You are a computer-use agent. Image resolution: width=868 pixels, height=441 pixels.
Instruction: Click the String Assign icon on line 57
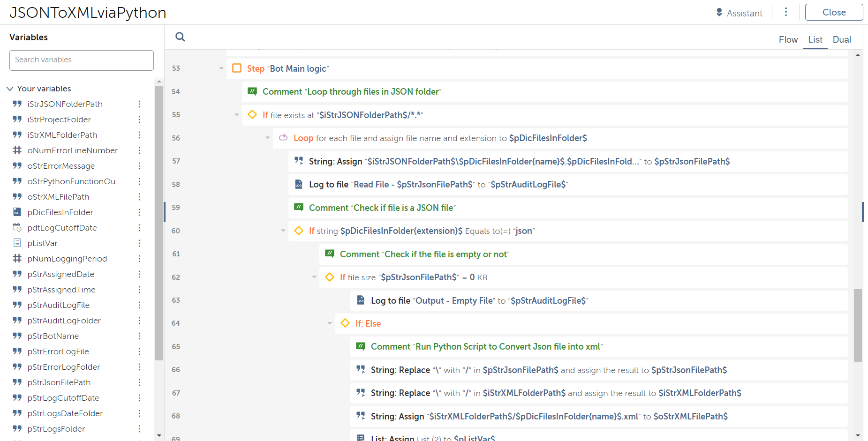[299, 161]
